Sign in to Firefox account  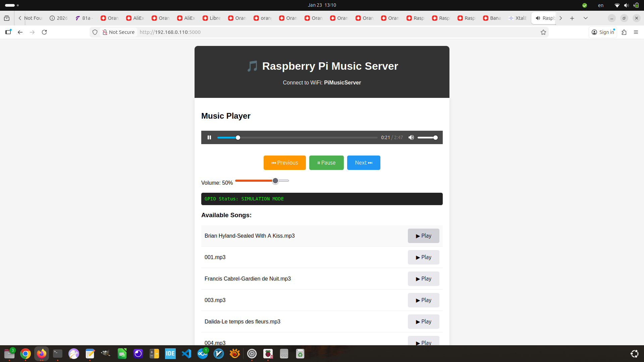[x=603, y=32]
